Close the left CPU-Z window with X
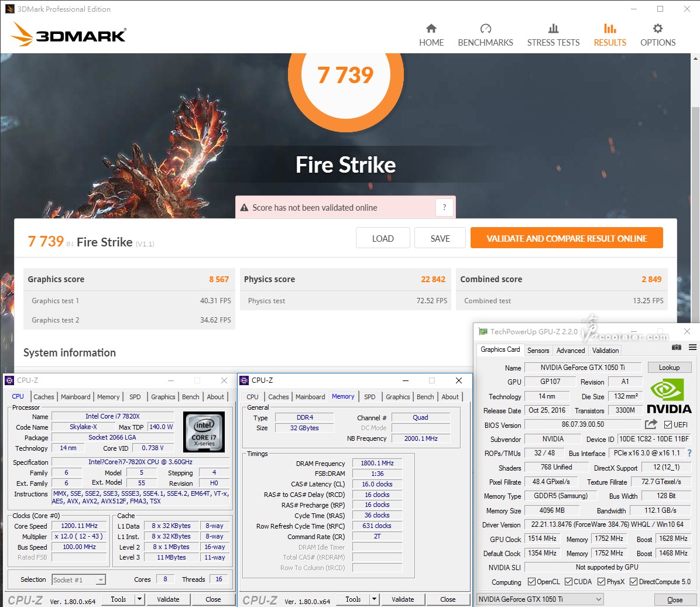700x607 pixels. click(224, 380)
